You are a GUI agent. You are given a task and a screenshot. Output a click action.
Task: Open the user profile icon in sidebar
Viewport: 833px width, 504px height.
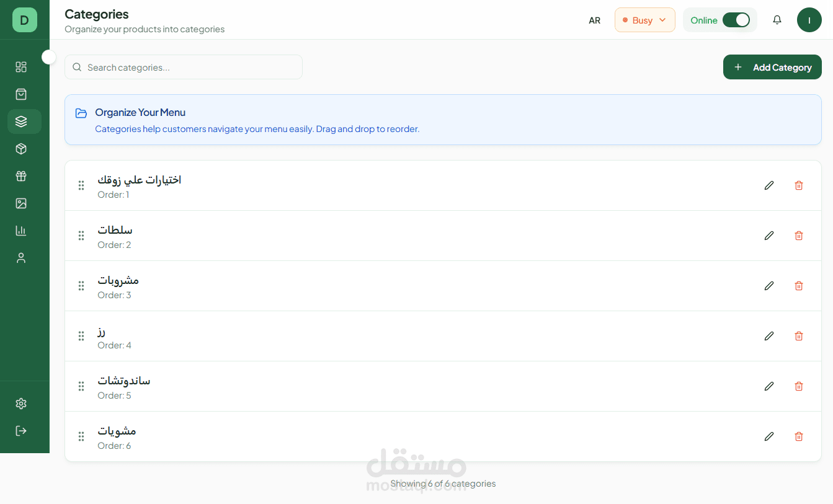(x=21, y=258)
